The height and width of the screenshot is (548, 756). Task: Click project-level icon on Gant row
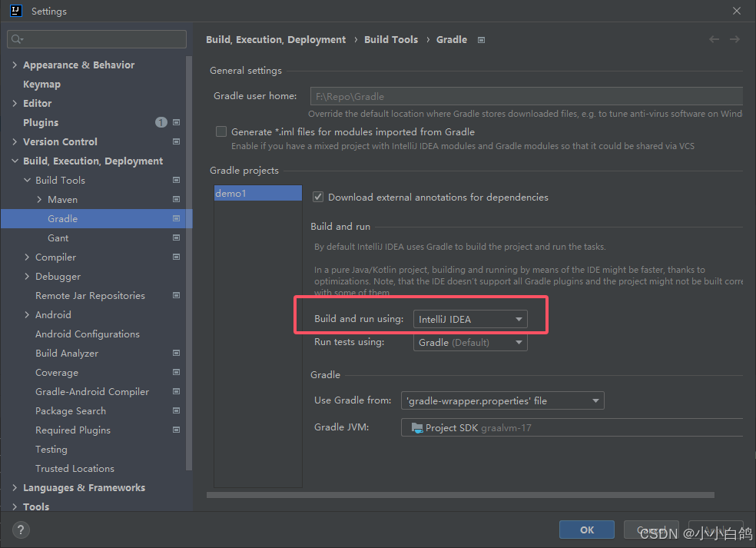177,237
